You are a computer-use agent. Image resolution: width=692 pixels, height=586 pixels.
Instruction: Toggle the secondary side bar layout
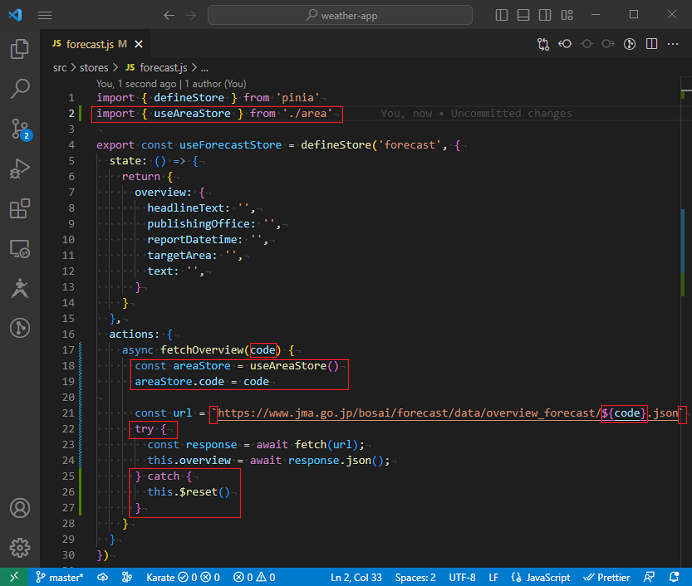click(545, 15)
